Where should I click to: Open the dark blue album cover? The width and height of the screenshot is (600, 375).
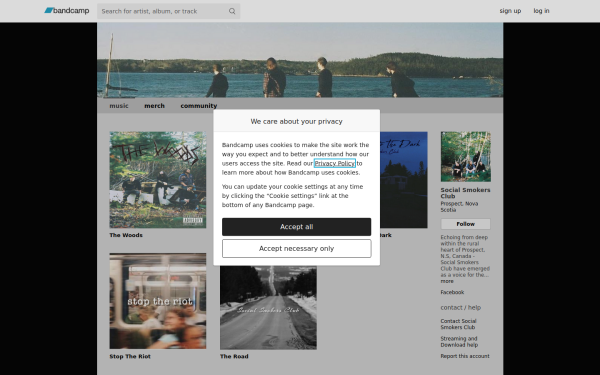tap(404, 180)
